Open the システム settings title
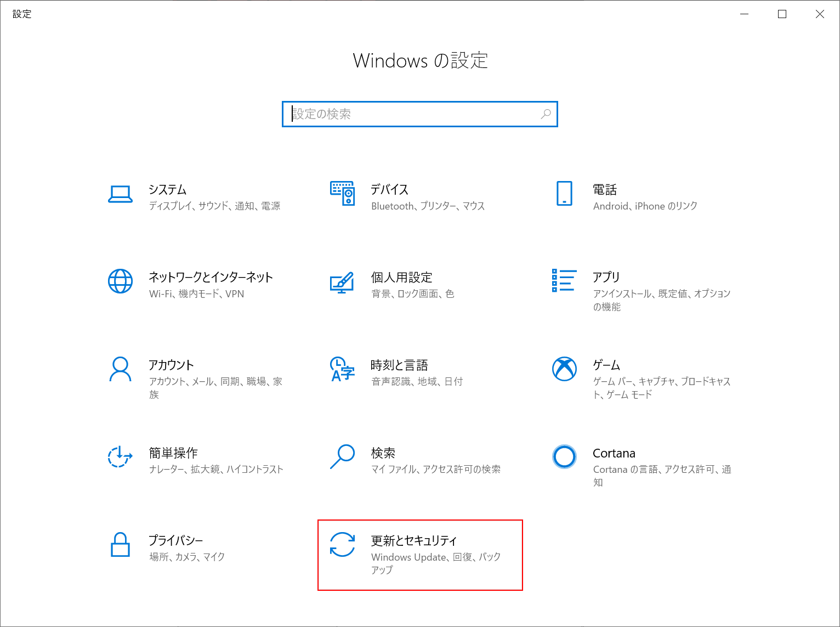The width and height of the screenshot is (840, 627). tap(168, 190)
